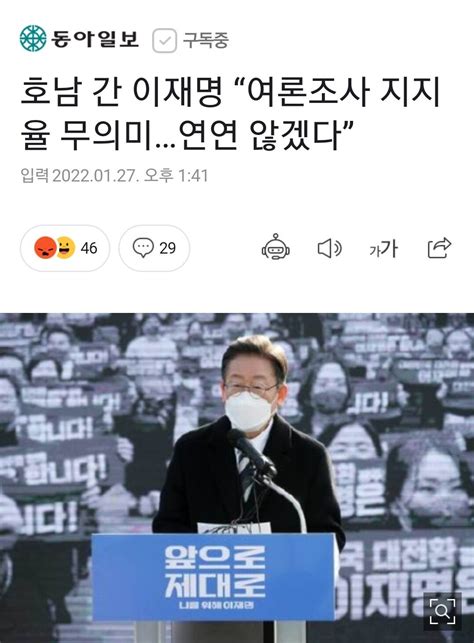Open reactions count showing 46
Image resolution: width=474 pixels, height=643 pixels.
pos(65,248)
